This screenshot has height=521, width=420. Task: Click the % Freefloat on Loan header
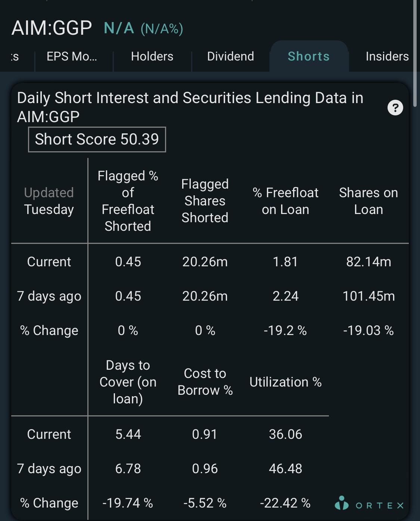[286, 201]
